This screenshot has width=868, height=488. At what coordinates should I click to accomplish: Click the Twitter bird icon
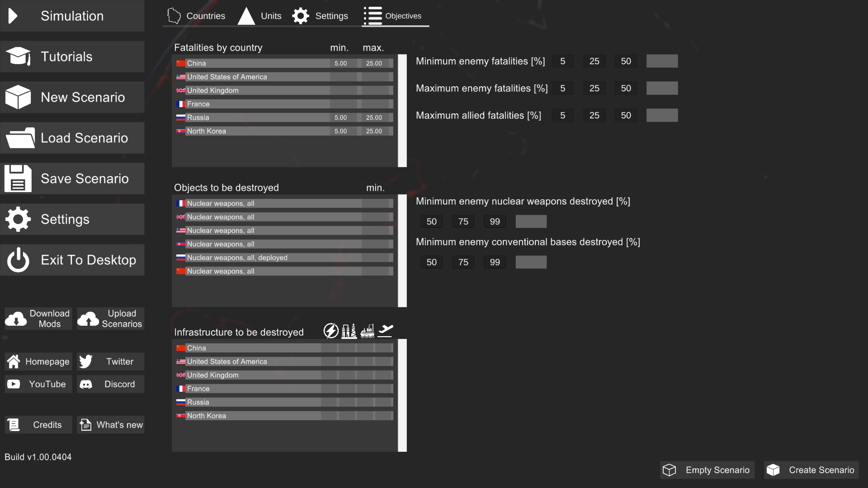(86, 361)
